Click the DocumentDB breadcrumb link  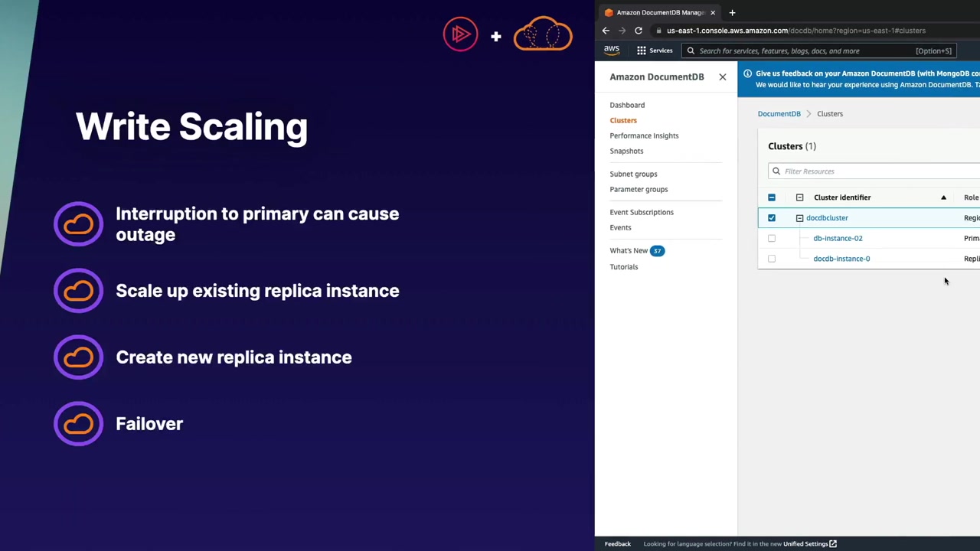[779, 114]
